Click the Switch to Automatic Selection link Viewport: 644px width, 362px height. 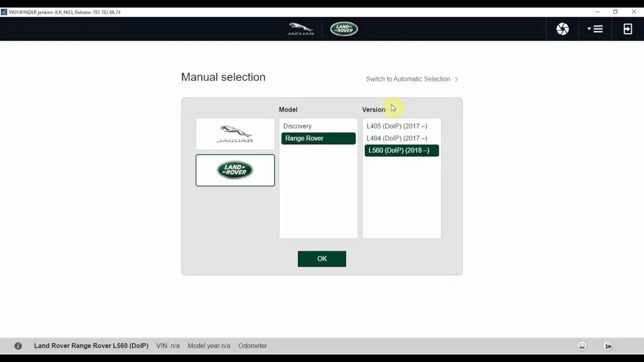pos(408,79)
